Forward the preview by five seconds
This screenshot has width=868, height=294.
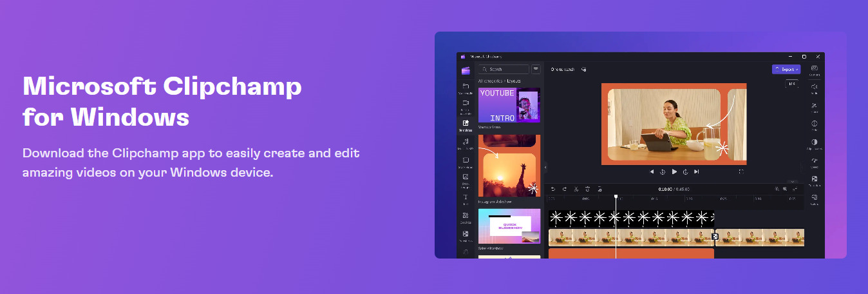(686, 171)
